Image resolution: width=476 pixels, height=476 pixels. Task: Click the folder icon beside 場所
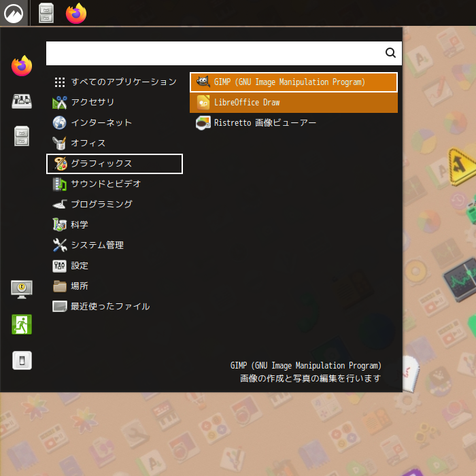(x=60, y=286)
